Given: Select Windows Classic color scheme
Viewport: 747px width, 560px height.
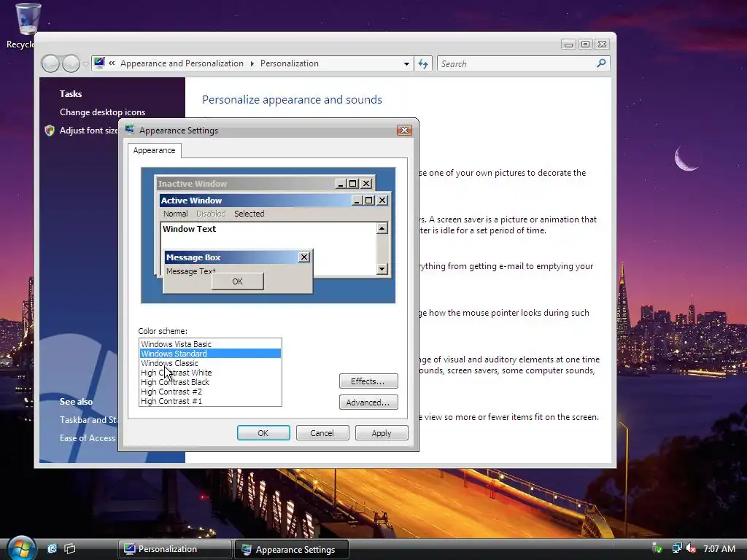Looking at the screenshot, I should click(x=210, y=363).
